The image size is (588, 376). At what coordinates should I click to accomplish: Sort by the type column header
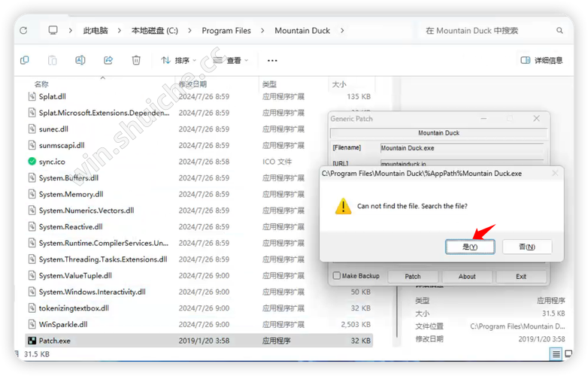(x=269, y=84)
